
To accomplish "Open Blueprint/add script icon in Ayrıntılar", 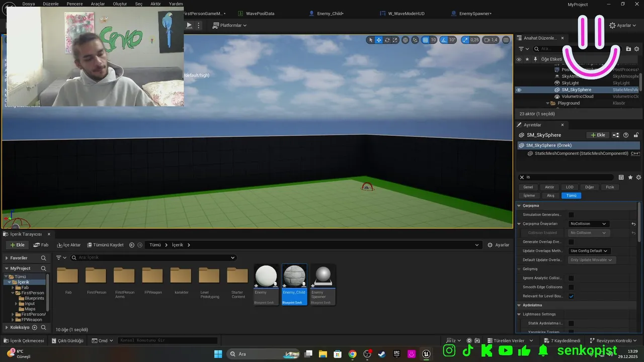I will pyautogui.click(x=617, y=135).
